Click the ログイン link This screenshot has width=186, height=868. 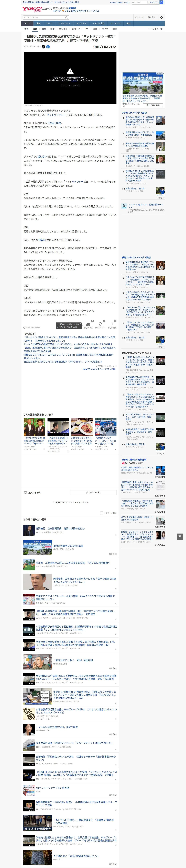[x=57, y=11]
